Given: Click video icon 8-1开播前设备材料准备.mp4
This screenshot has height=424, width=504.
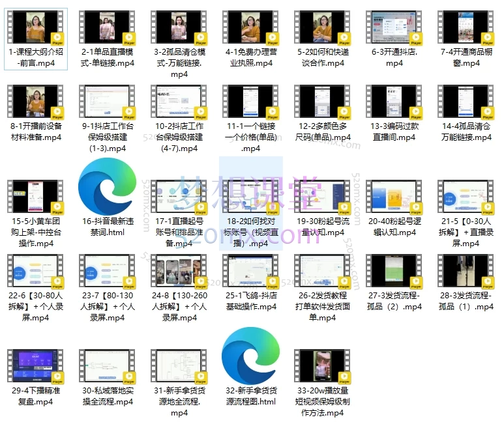Looking at the screenshot, I should click(x=35, y=102).
